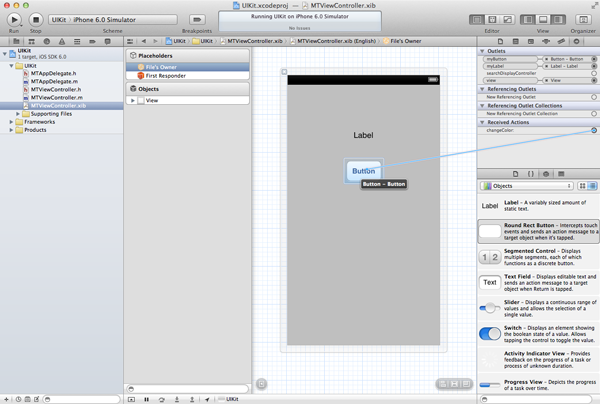Show the Search navigator
This screenshot has width=600, height=404.
[x=47, y=41]
